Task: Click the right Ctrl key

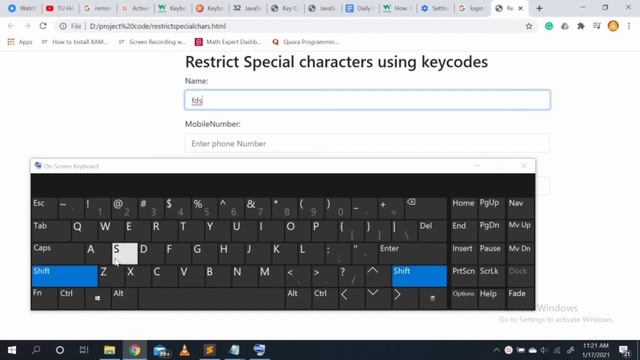Action: click(325, 298)
